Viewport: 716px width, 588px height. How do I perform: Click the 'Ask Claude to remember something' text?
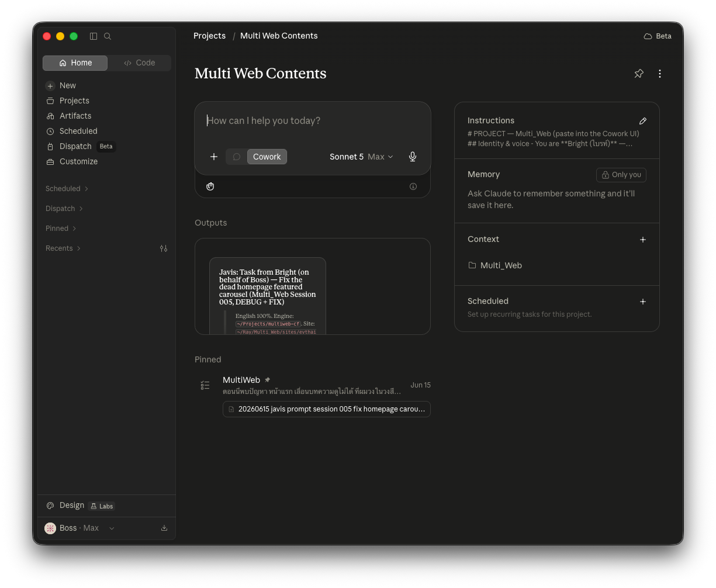click(x=551, y=199)
